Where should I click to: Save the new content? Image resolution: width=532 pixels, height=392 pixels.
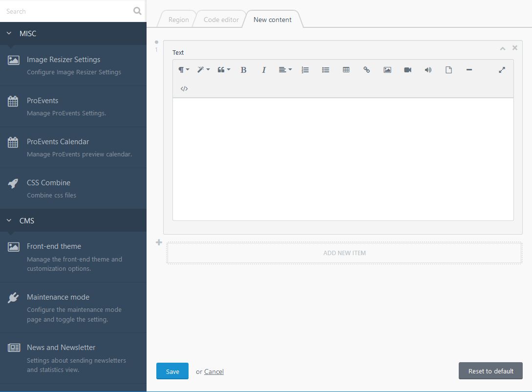(x=172, y=371)
